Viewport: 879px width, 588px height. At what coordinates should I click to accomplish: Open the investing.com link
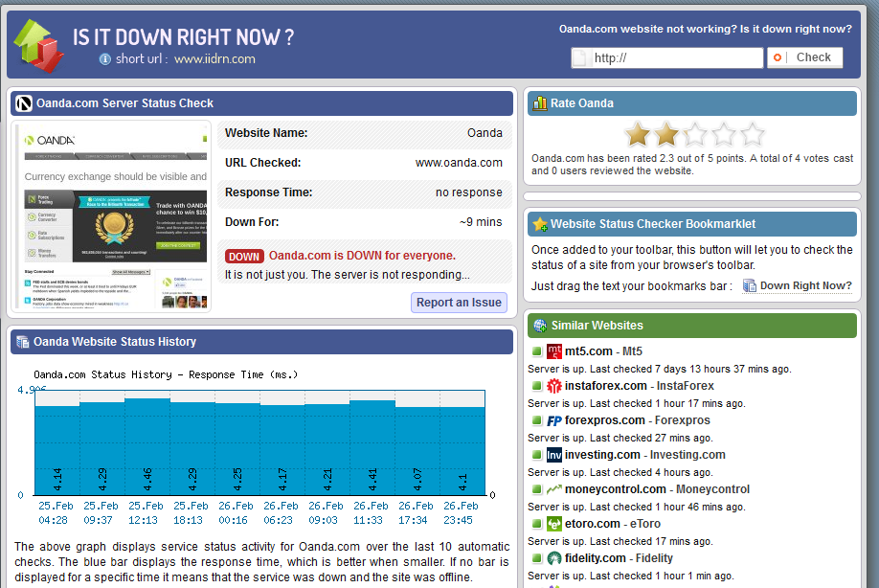point(602,455)
